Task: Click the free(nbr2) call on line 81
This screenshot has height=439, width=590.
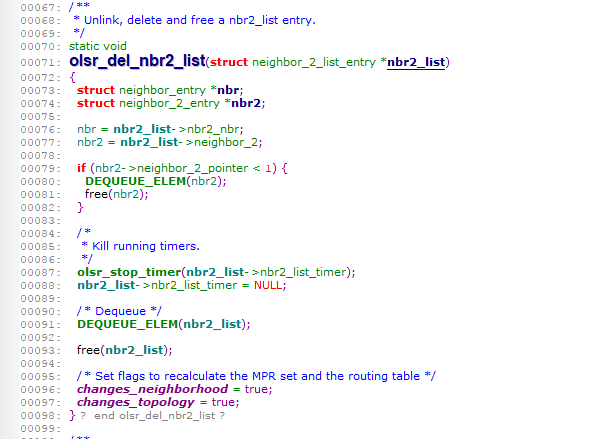Action: 117,194
